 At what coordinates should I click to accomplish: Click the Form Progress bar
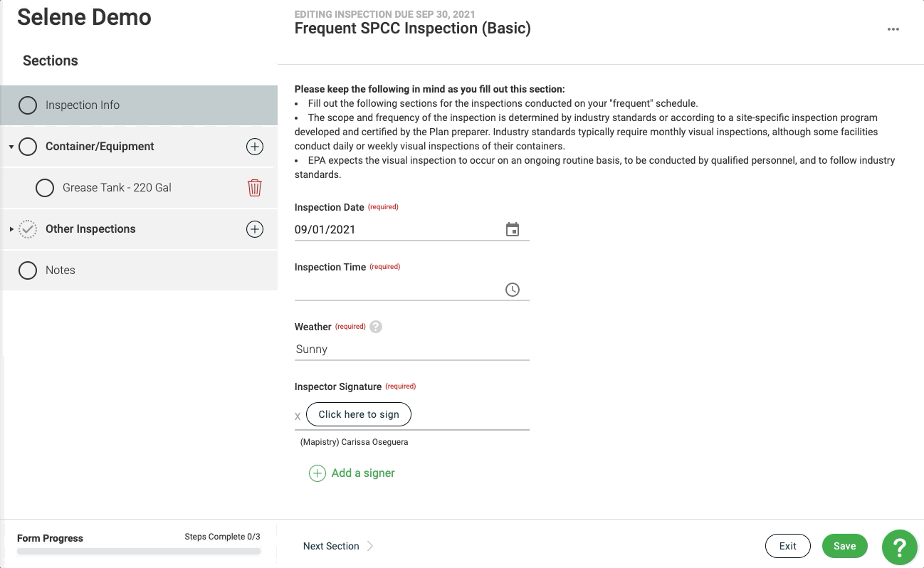click(x=139, y=551)
